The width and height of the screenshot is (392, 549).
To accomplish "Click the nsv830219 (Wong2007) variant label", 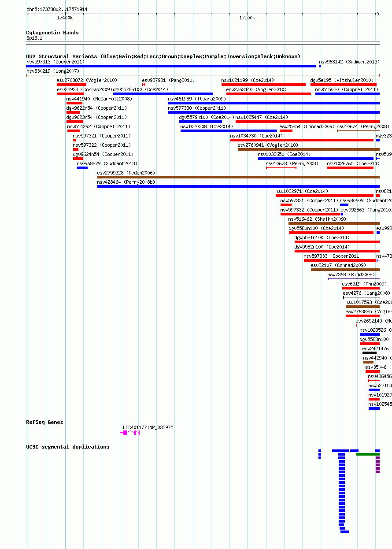I will tap(53, 71).
